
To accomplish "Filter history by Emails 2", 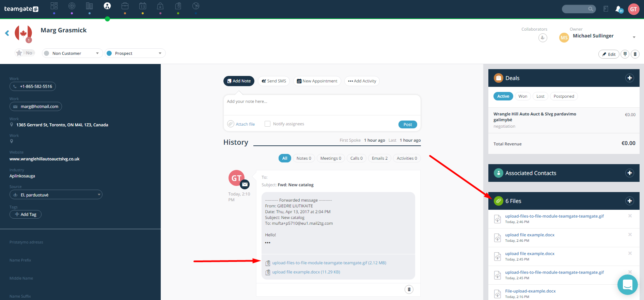I will [380, 158].
